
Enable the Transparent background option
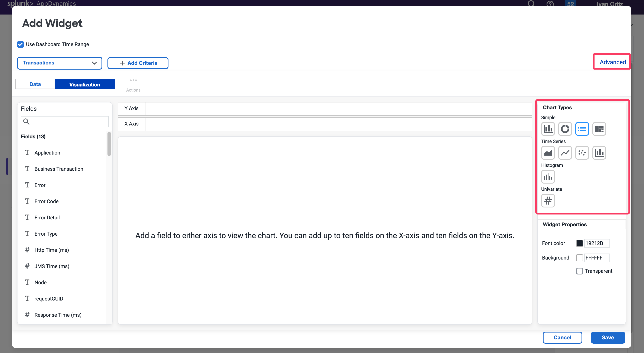tap(580, 271)
